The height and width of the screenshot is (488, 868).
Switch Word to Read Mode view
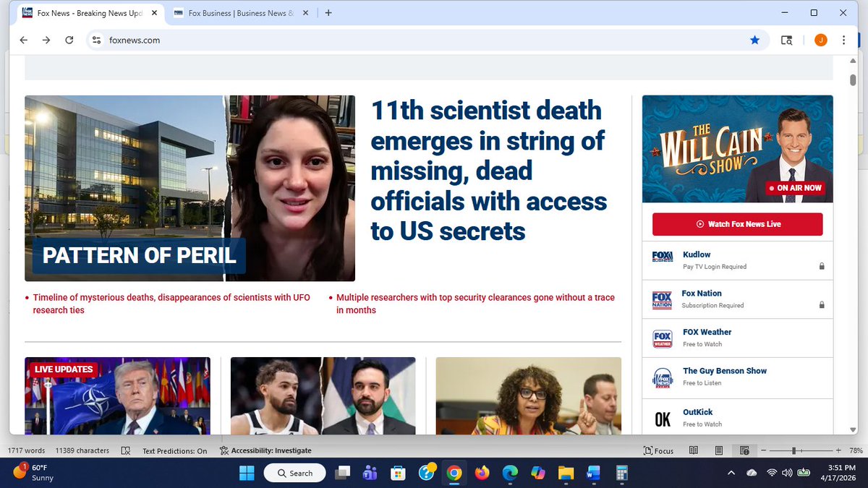(x=693, y=450)
